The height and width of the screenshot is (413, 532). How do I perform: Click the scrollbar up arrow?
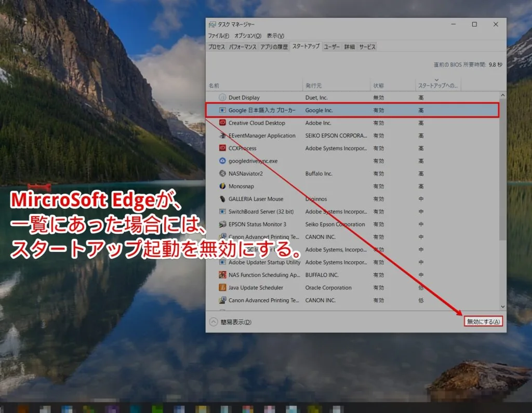502,96
